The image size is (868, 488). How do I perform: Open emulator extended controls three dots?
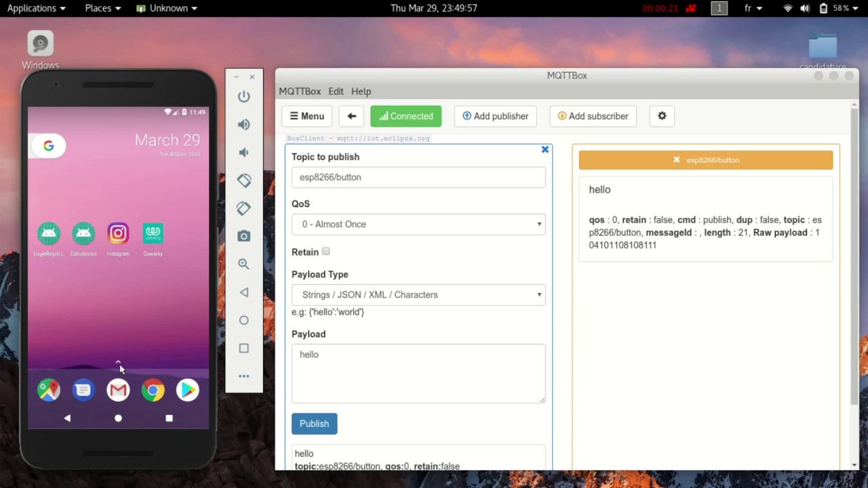click(244, 376)
